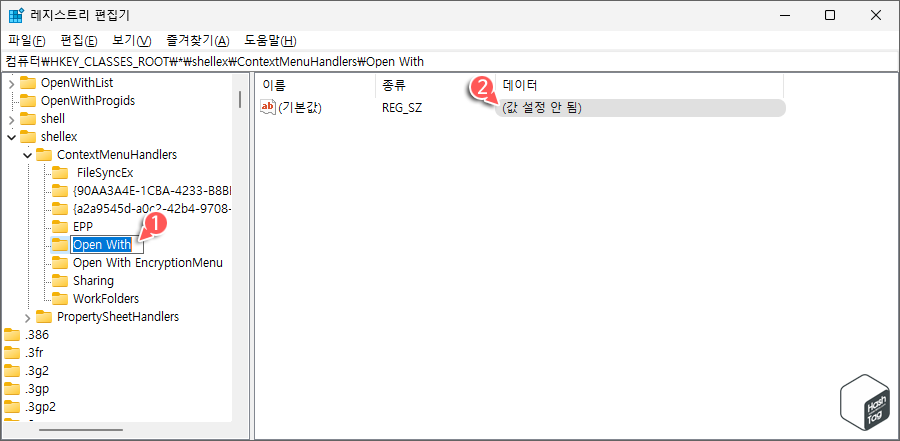Select the Open With EncryptionMenu key label
This screenshot has height=441, width=900.
point(148,263)
